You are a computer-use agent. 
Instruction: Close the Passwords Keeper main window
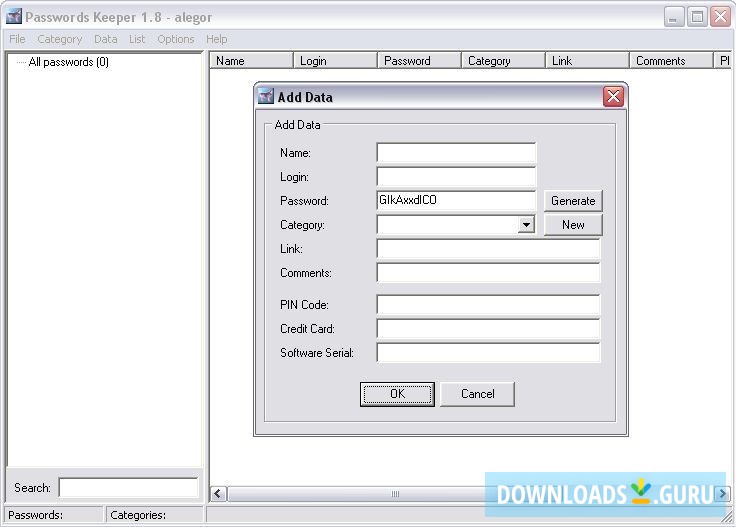point(720,17)
